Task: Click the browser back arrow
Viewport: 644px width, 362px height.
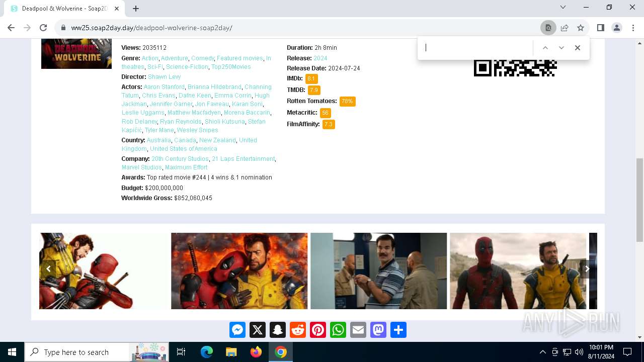Action: (11, 28)
